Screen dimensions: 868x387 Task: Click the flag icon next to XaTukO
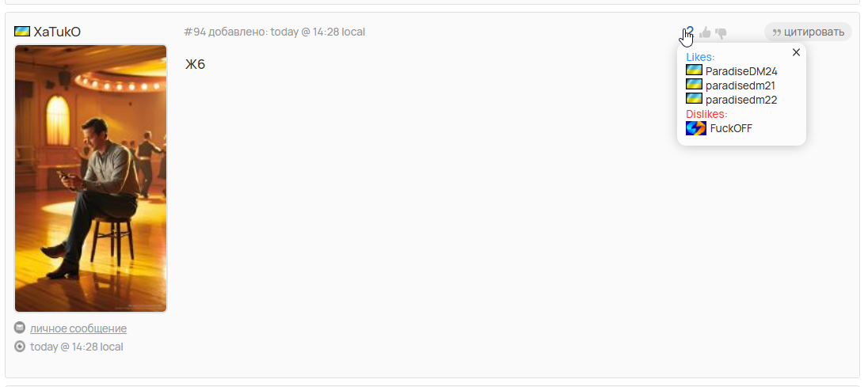[22, 32]
